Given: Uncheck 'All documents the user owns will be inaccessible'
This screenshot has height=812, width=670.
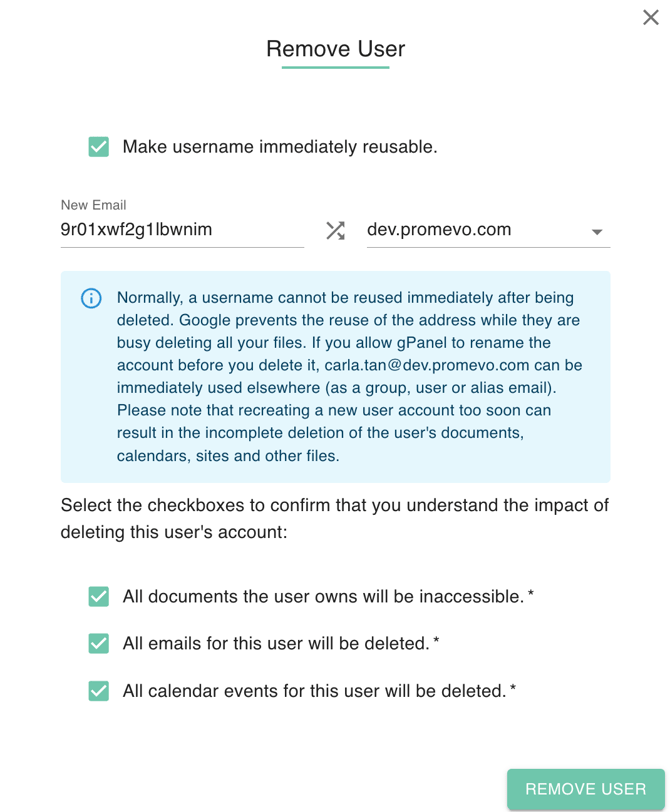Looking at the screenshot, I should [98, 596].
